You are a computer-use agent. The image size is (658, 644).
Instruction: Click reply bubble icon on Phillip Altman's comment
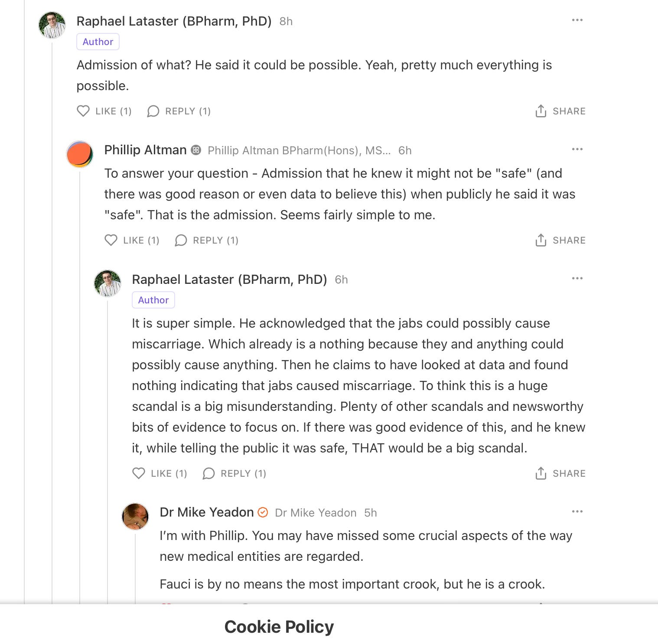[x=181, y=241]
